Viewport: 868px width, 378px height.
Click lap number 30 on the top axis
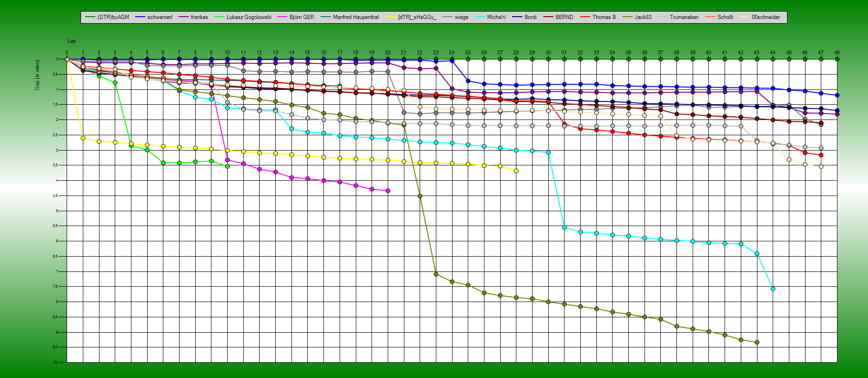(x=548, y=52)
